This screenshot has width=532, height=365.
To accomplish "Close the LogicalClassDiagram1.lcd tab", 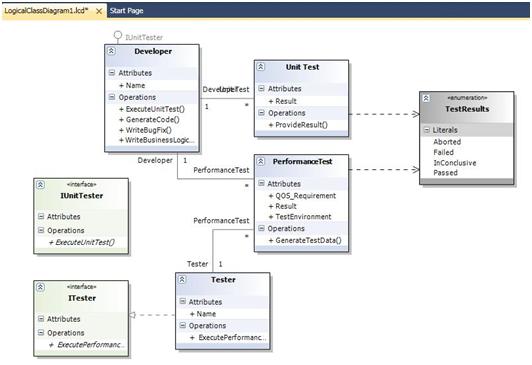I will (x=99, y=11).
